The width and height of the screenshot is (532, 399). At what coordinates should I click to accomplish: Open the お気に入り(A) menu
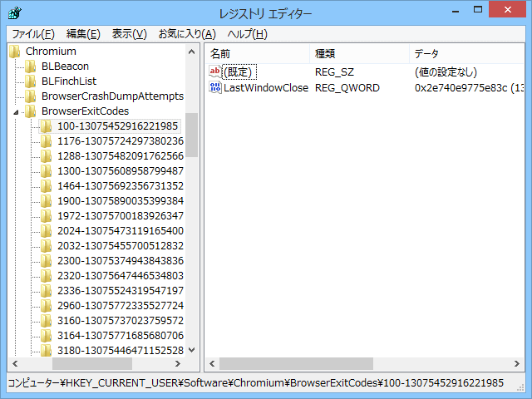(x=187, y=34)
